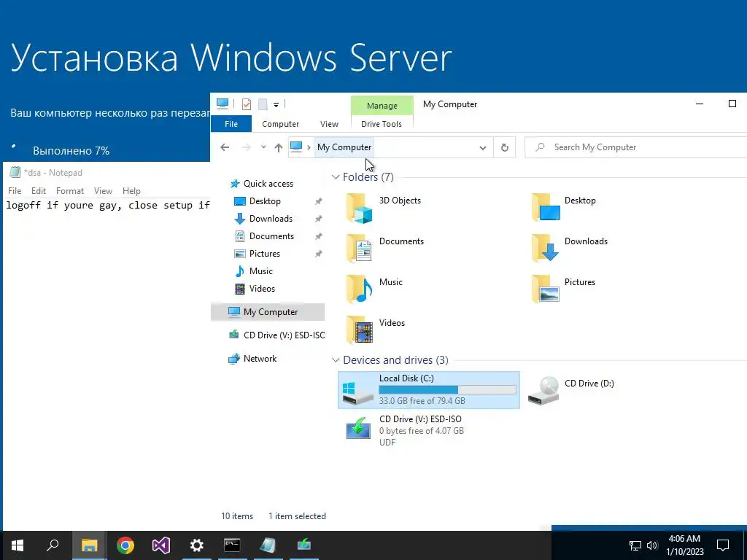The image size is (747, 560).
Task: Select the CD Drive (D:) icon
Action: tap(543, 391)
